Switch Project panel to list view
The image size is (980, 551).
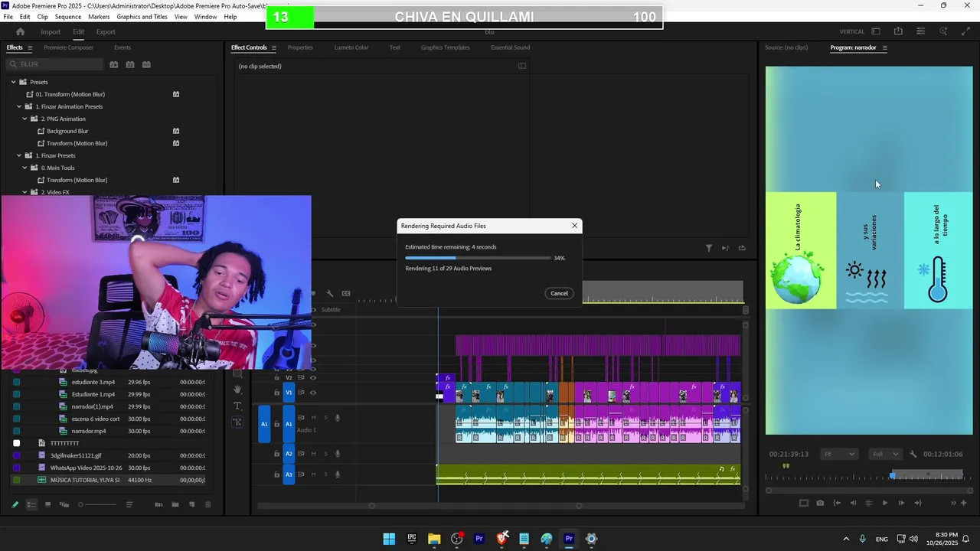point(31,504)
